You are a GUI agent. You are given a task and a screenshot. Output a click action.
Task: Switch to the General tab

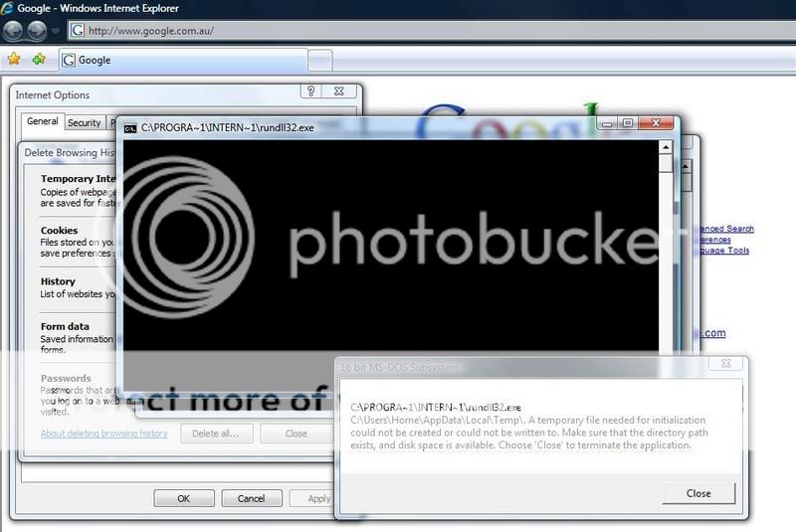[x=42, y=121]
